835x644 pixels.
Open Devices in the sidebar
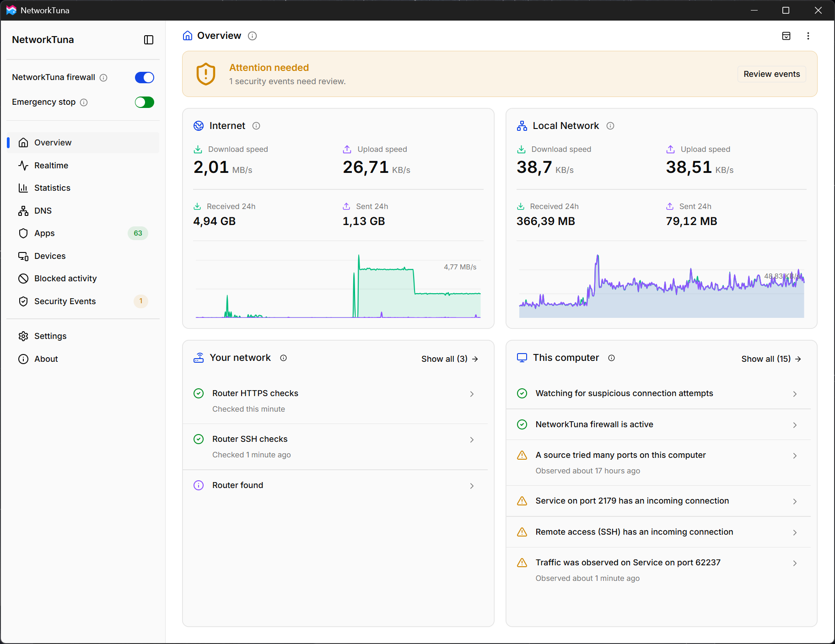(x=83, y=256)
